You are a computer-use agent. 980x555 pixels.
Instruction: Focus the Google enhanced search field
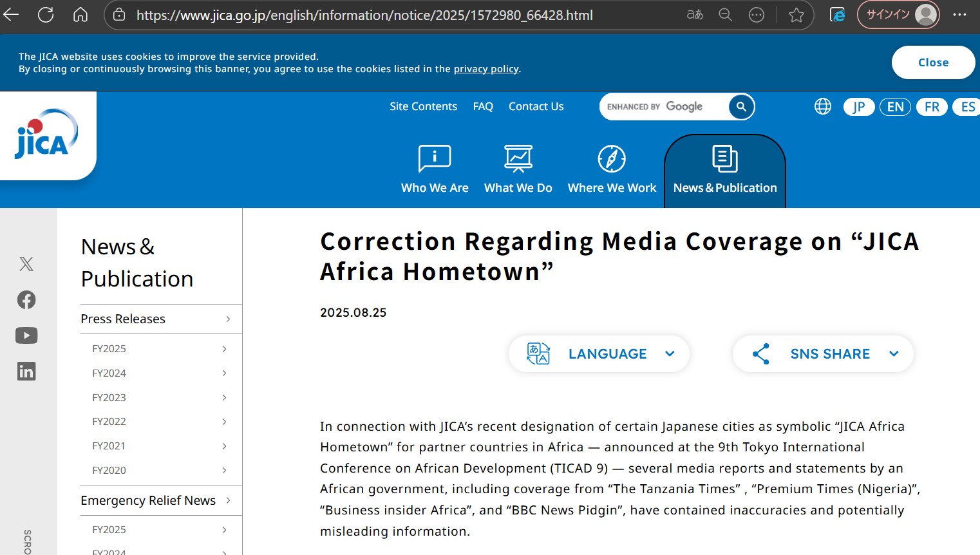click(x=664, y=107)
